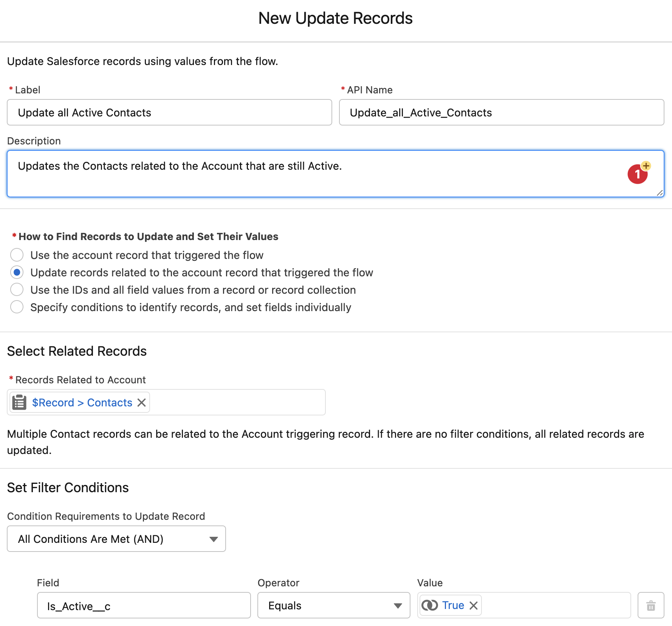Image resolution: width=672 pixels, height=626 pixels.
Task: Click the Is_Active__c Field input
Action: coord(144,605)
